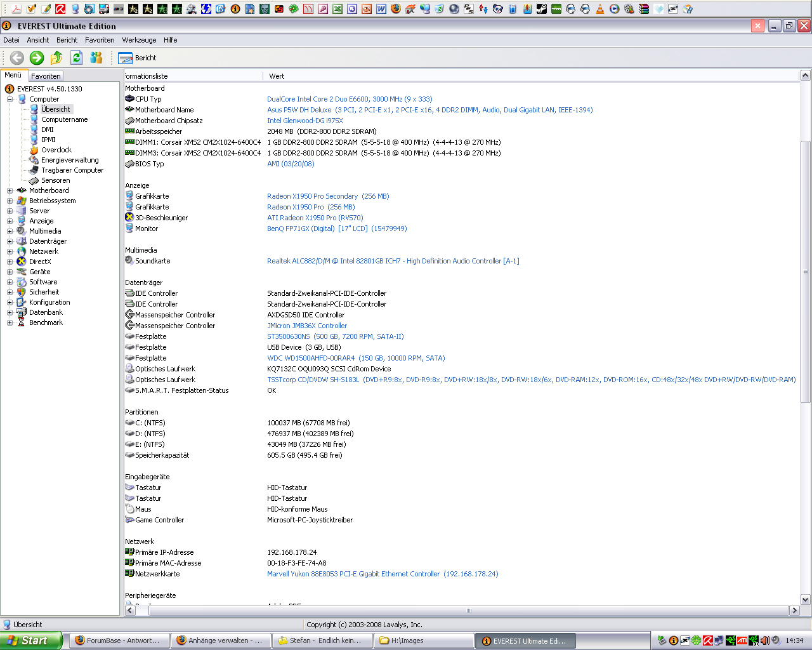Screen dimensions: 812x650
Task: Select Sensoren in the tree
Action: pos(55,180)
